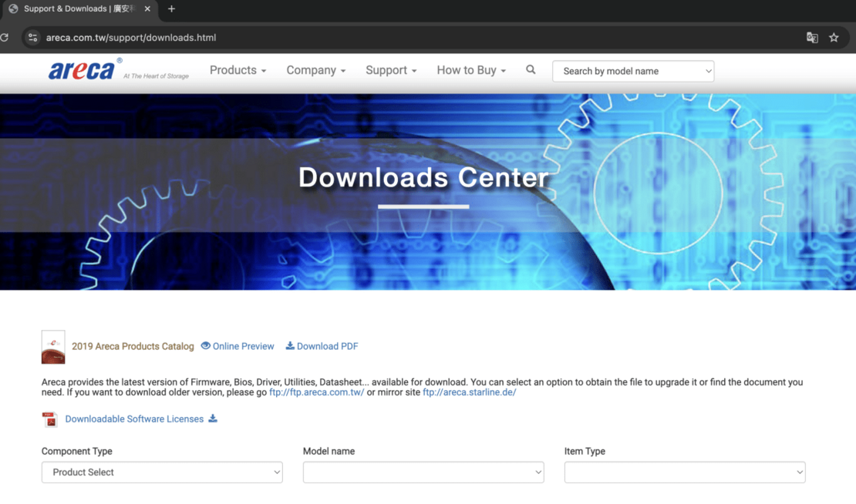Open the Products menu

tap(238, 70)
